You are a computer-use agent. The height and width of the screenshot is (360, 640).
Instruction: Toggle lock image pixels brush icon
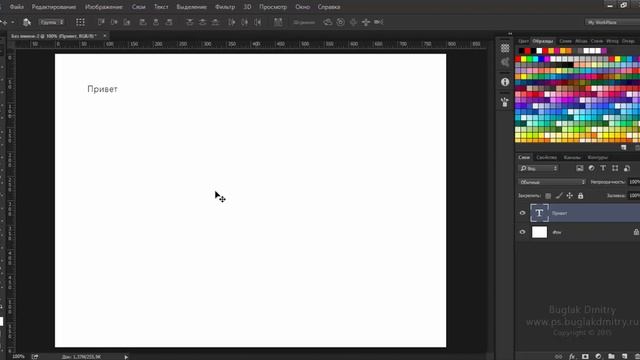tap(559, 196)
